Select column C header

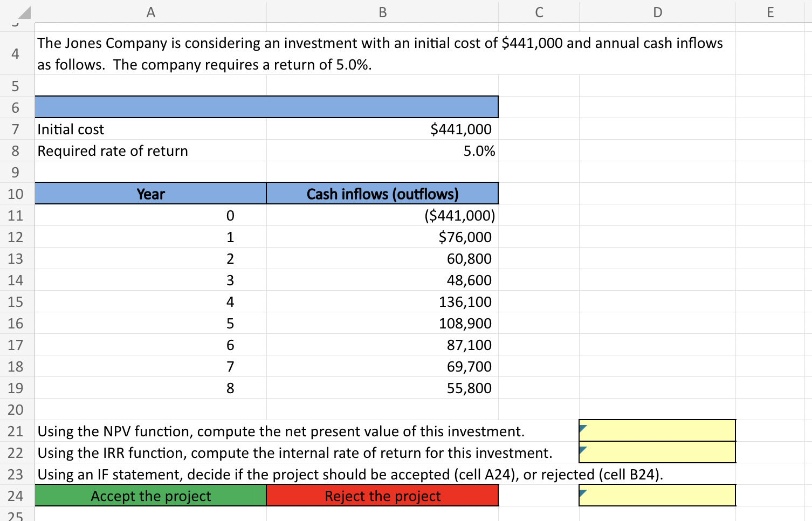(539, 12)
